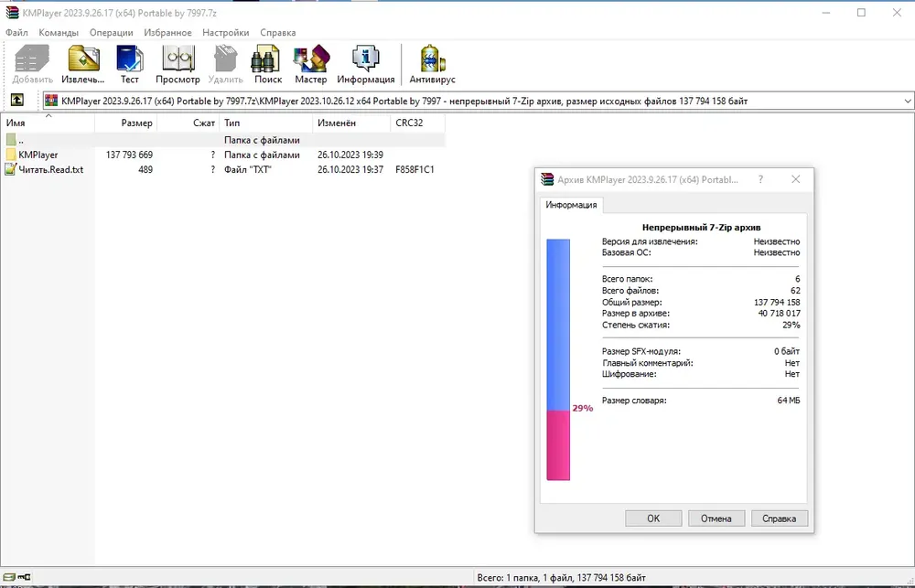Open the Операции menu

pos(112,33)
